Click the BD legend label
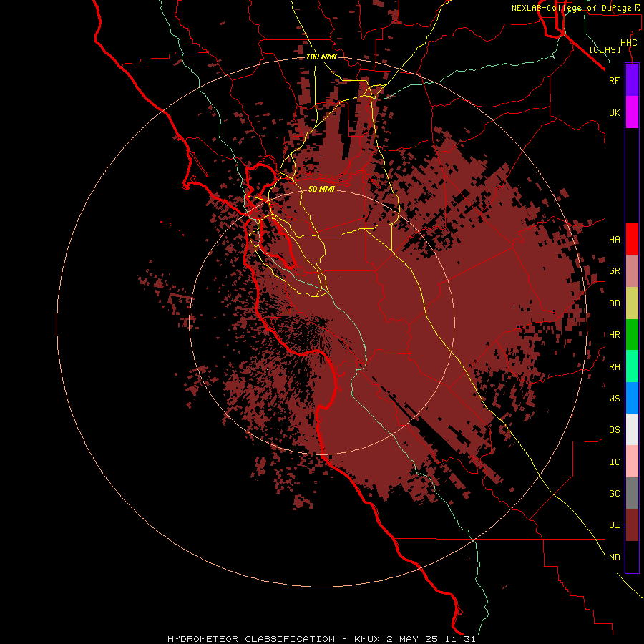Viewport: 644px width, 644px height. [614, 303]
